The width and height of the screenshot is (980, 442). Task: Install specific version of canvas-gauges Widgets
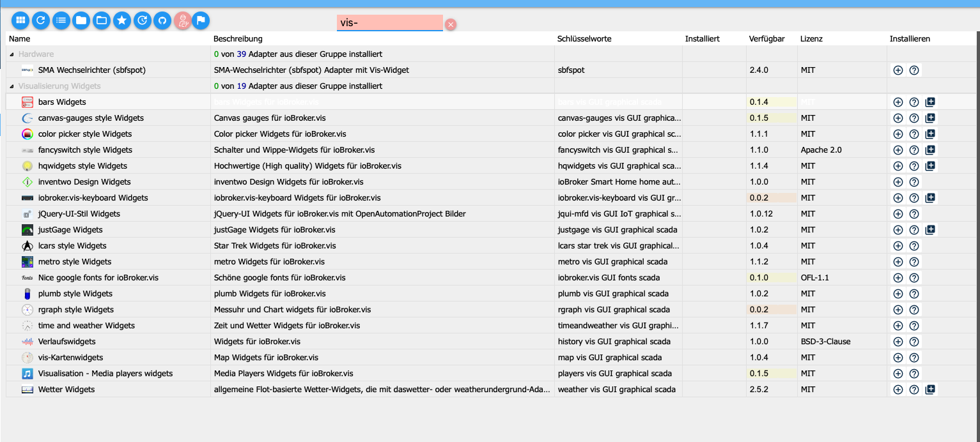click(x=930, y=118)
